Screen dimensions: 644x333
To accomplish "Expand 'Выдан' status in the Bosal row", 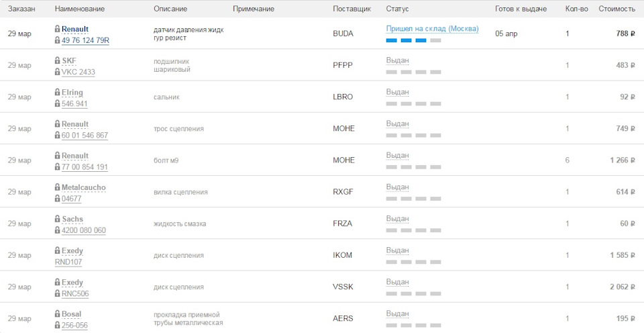I will click(397, 314).
